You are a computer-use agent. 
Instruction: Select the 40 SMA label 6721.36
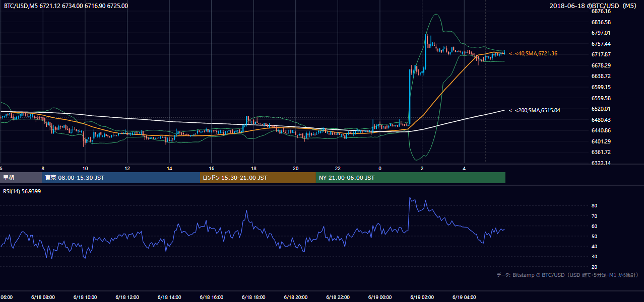[533, 53]
